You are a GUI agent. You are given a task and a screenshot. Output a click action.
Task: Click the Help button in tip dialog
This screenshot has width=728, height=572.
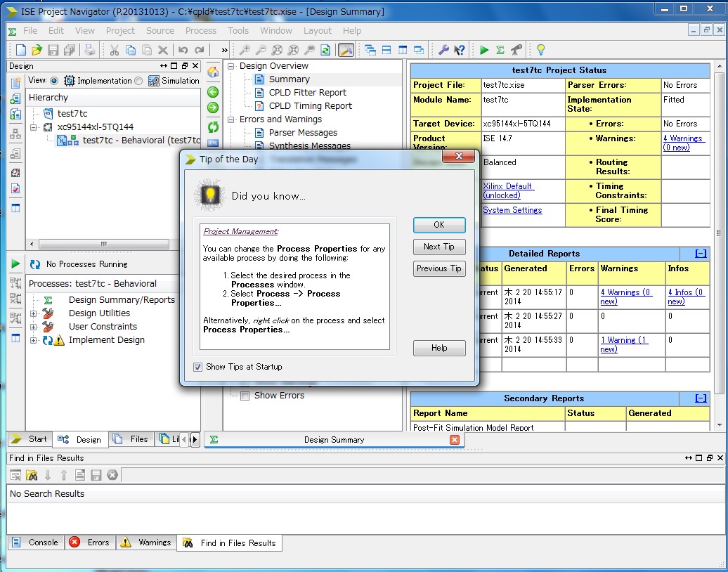[439, 349]
